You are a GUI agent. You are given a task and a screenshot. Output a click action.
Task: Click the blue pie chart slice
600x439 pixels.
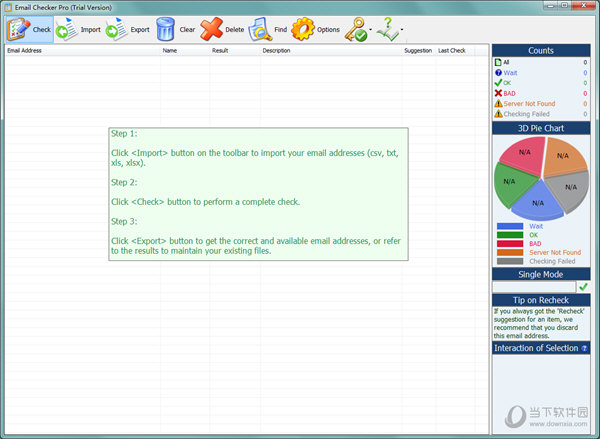(x=538, y=201)
